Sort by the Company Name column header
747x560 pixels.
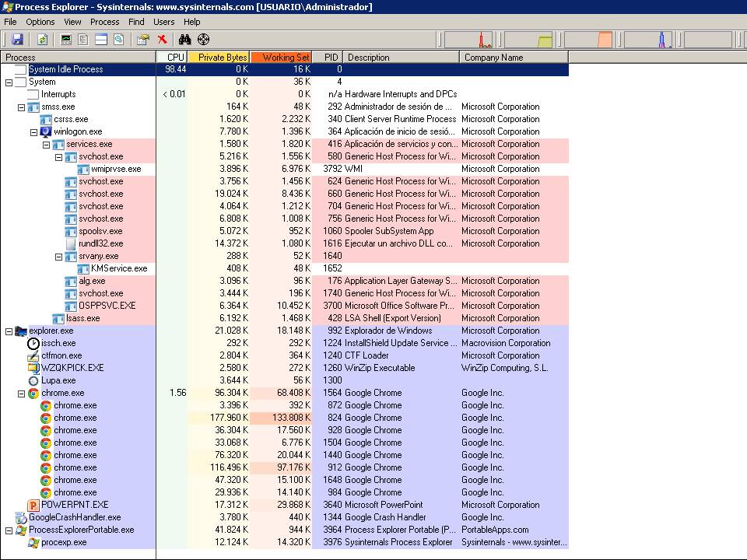click(x=514, y=57)
